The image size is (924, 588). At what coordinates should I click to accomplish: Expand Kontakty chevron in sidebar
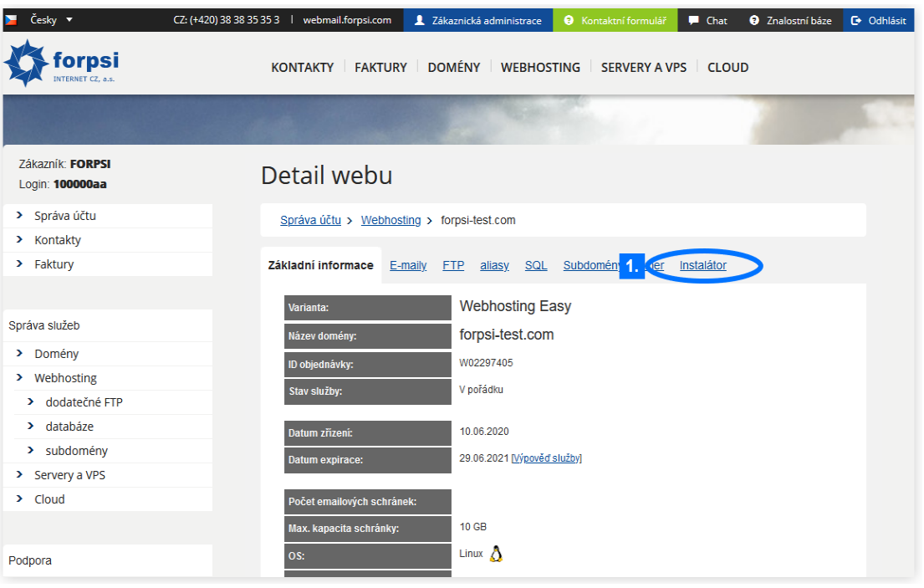pos(19,239)
